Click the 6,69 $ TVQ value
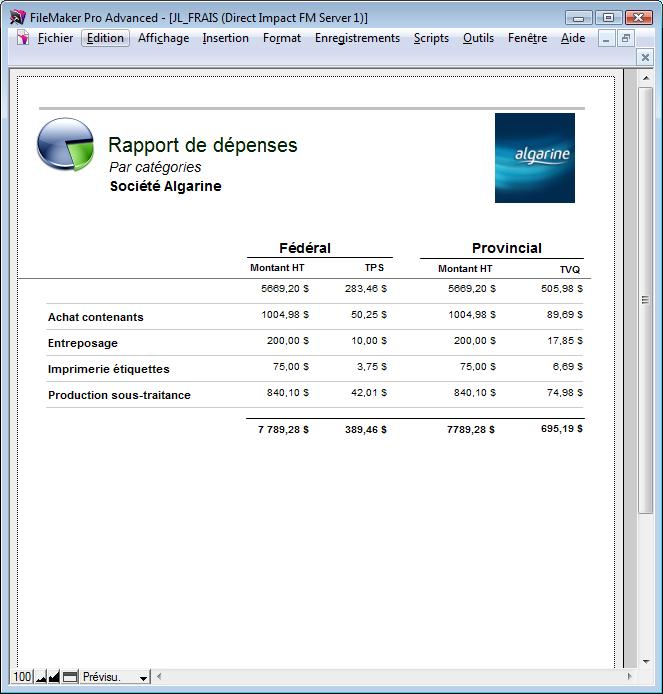 pos(568,367)
